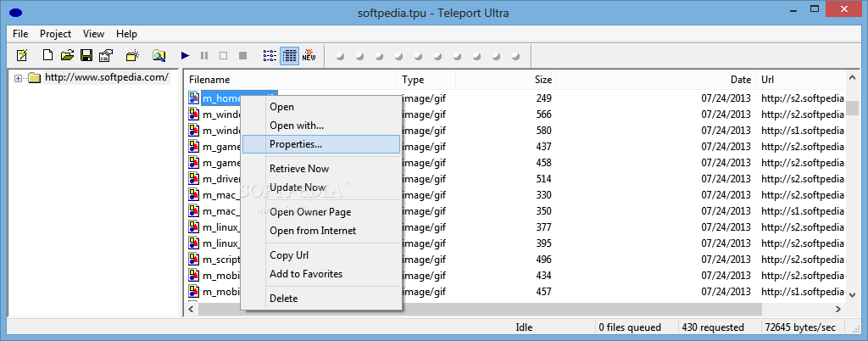
Task: Click the 430 requested status text
Action: (713, 327)
